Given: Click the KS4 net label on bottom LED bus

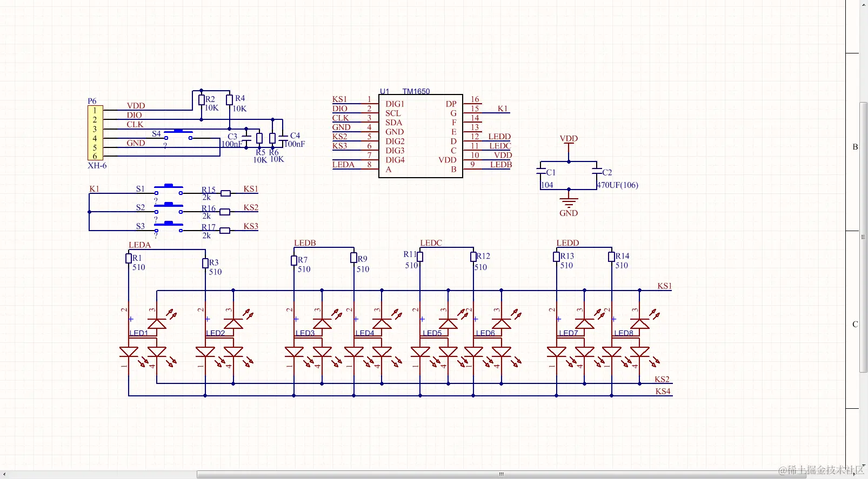Looking at the screenshot, I should click(663, 392).
